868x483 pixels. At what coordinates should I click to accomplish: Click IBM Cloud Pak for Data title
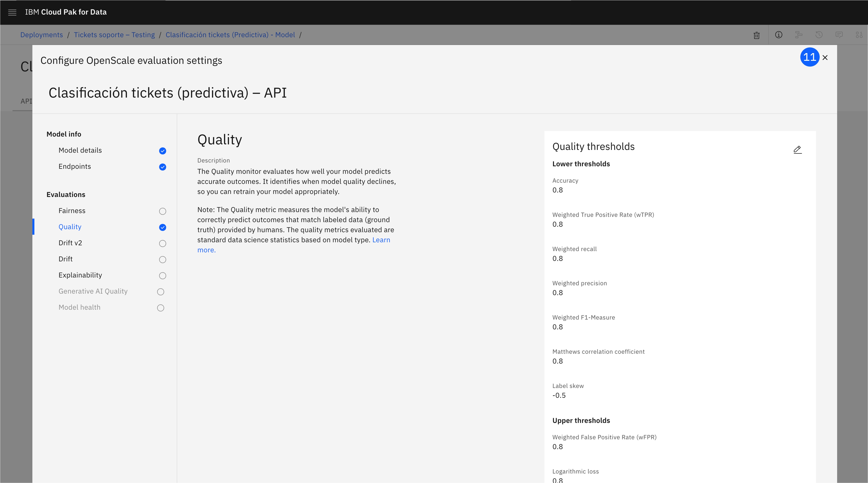click(x=66, y=12)
